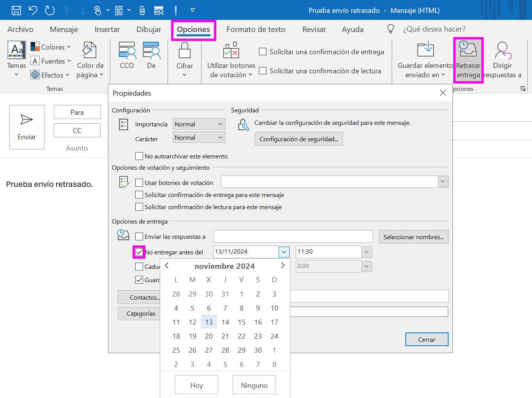Click the Deshacer icon
Viewport: 532px width, 398px height.
33,10
